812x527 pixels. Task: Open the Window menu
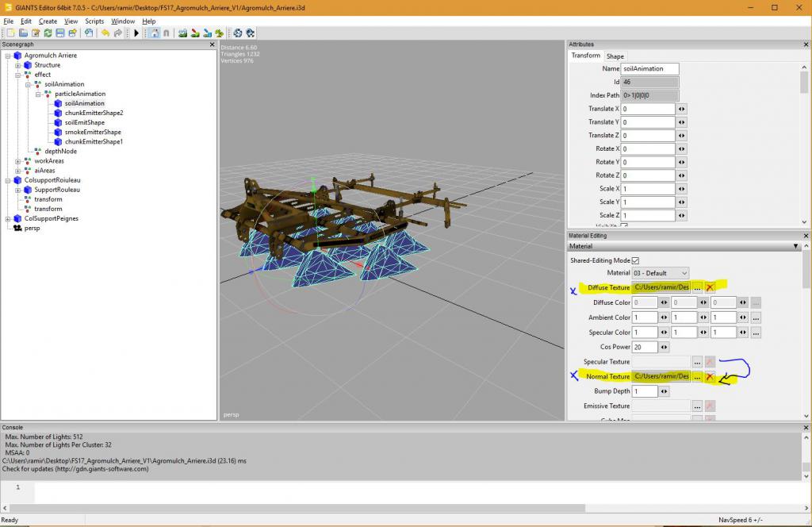[123, 21]
